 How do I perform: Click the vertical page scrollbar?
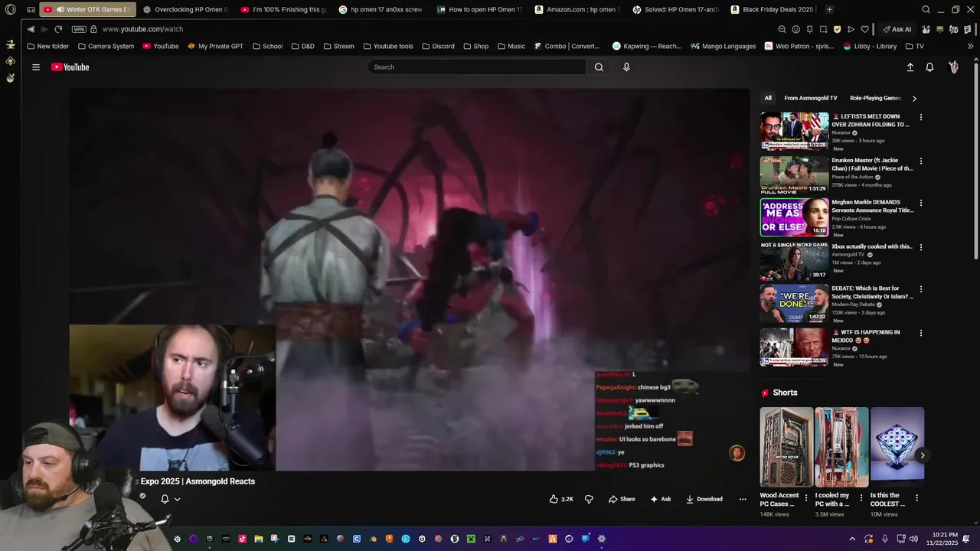pos(976,161)
